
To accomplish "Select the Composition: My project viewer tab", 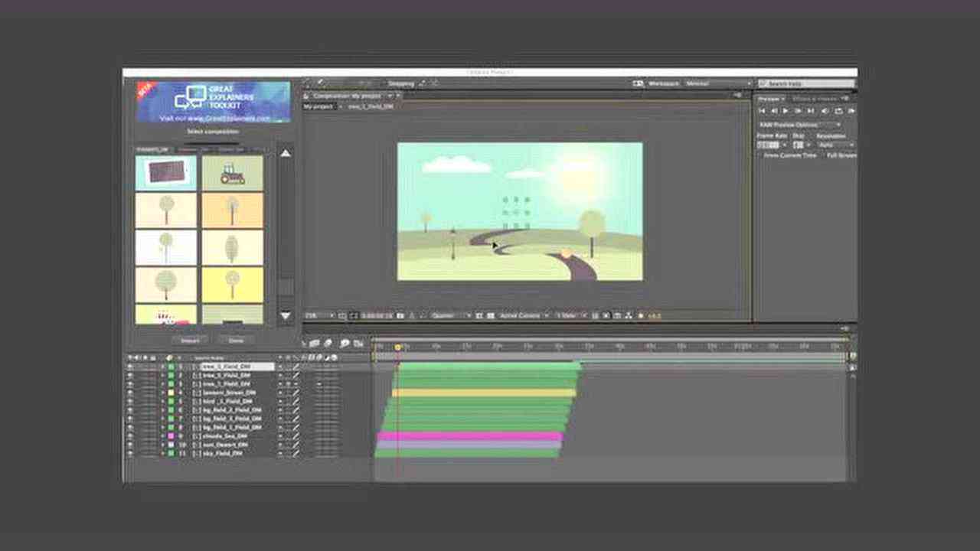I will [x=347, y=96].
